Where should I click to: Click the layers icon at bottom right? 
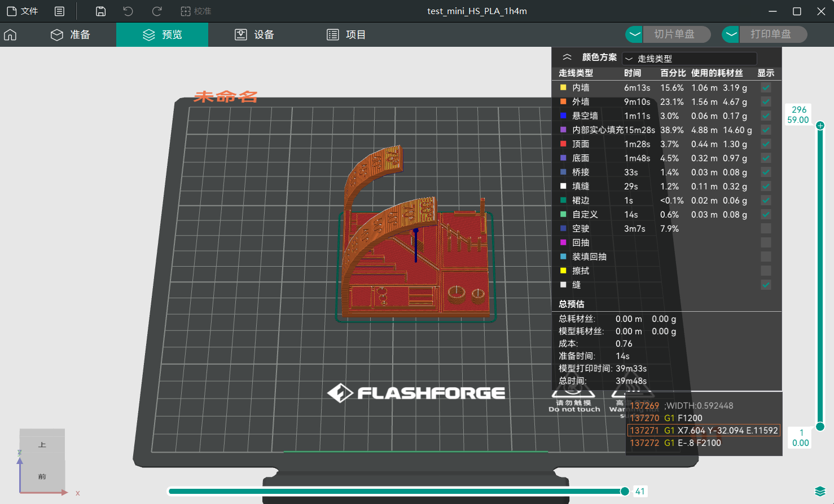pyautogui.click(x=820, y=491)
